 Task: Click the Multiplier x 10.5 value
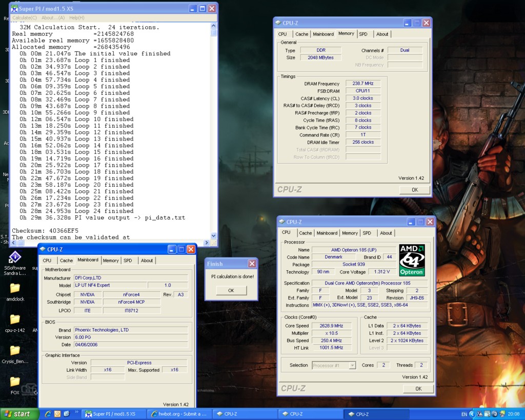tap(331, 333)
